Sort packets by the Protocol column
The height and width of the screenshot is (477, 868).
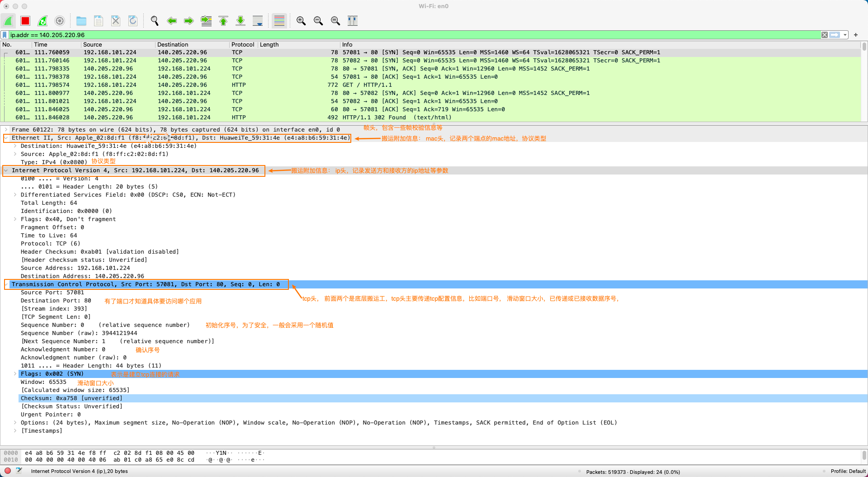click(x=243, y=44)
